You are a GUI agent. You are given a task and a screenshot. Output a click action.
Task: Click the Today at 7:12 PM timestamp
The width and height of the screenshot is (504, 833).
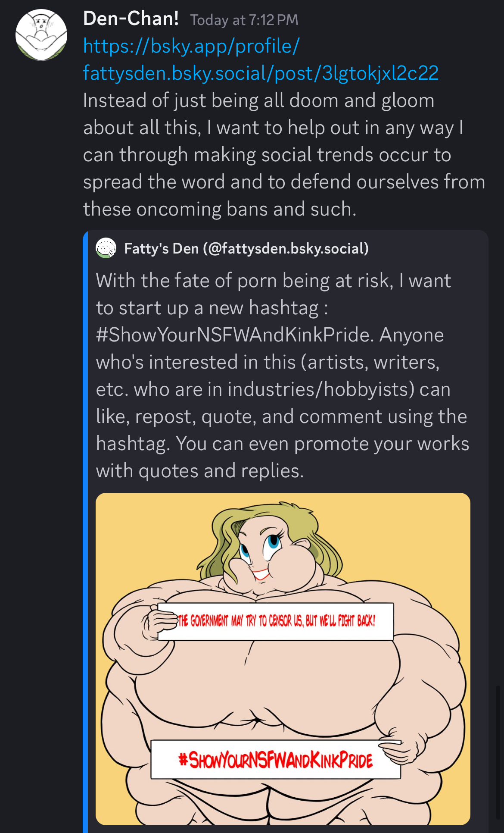point(244,20)
